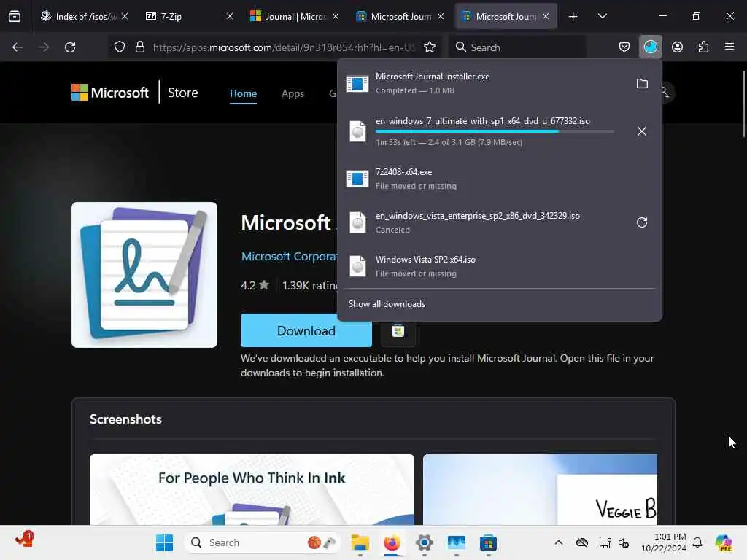This screenshot has width=747, height=560.
Task: Cancel the Windows 7 Ultimate ISO download
Action: pyautogui.click(x=642, y=131)
